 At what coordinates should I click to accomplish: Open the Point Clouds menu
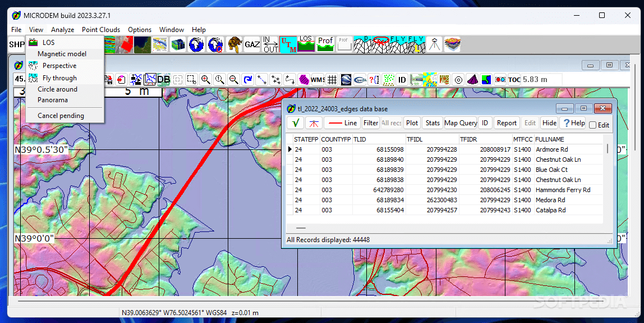pos(101,30)
